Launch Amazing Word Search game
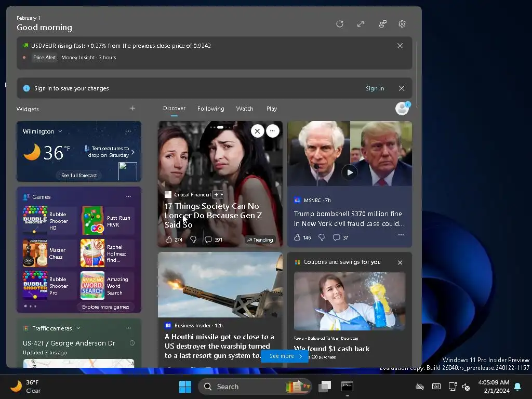Viewport: 532px width, 399px height. pyautogui.click(x=108, y=286)
